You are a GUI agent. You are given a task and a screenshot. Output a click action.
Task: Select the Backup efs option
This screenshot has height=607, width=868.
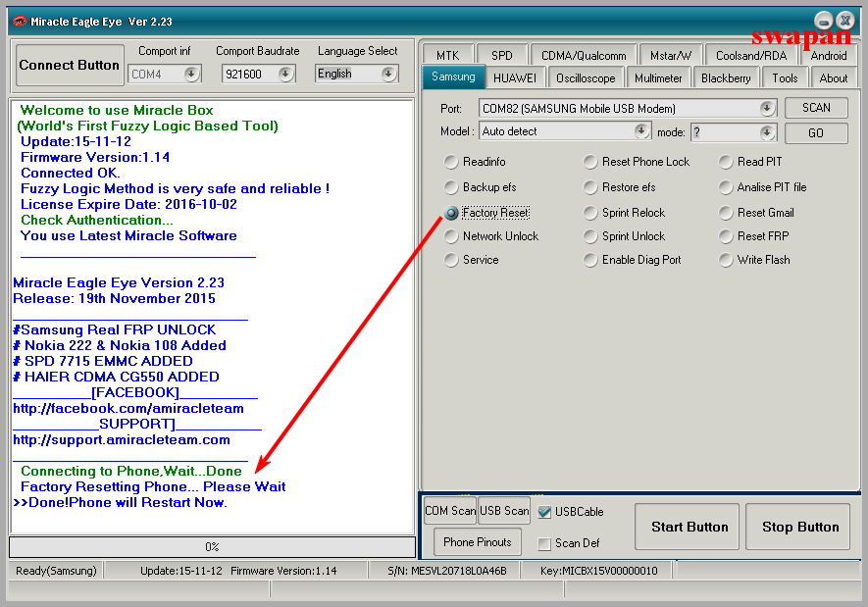click(451, 187)
